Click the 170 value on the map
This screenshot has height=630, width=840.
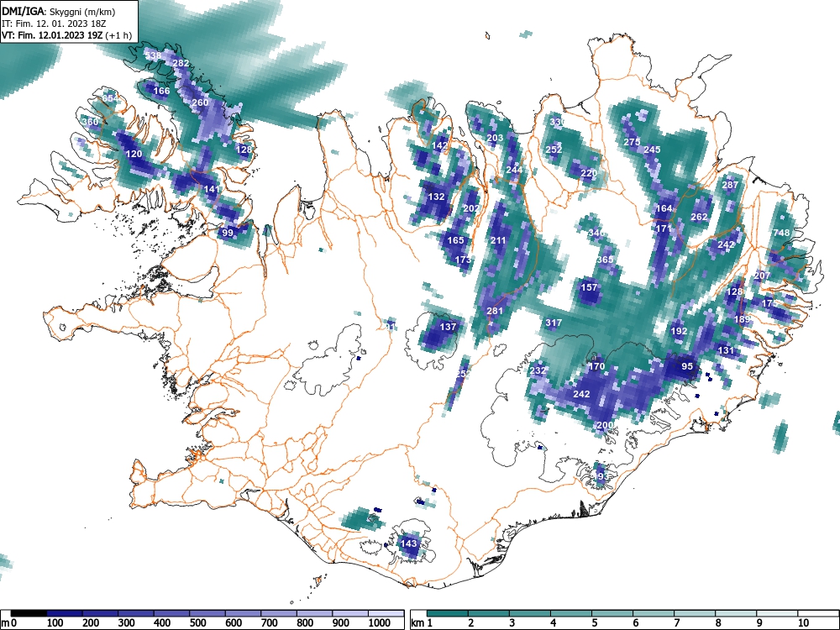(596, 366)
